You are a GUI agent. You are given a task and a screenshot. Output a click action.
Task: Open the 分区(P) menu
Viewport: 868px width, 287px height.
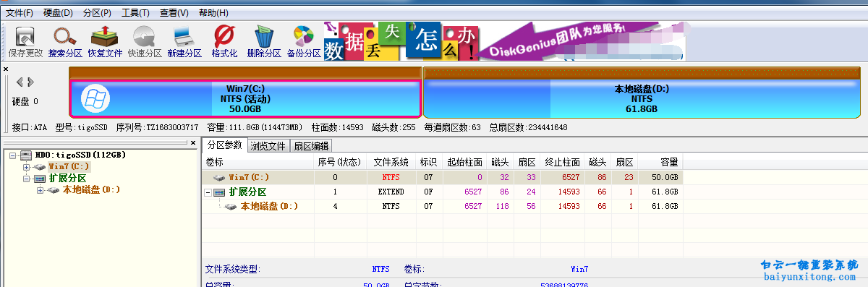pyautogui.click(x=97, y=13)
